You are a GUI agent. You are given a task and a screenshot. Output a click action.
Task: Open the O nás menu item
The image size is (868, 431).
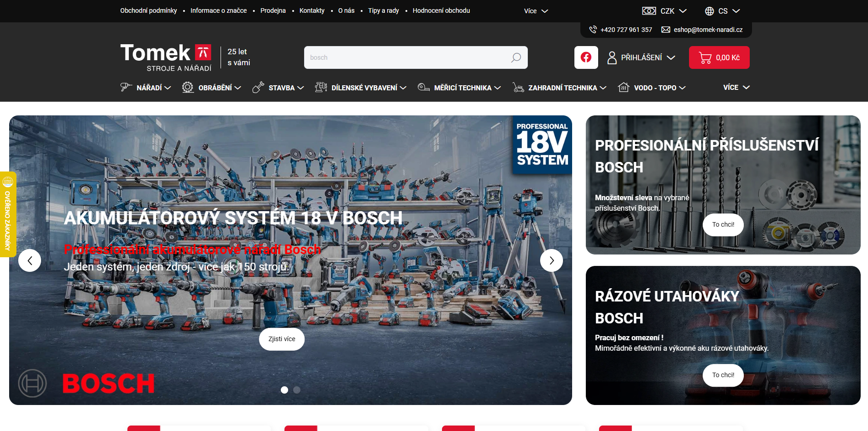[347, 10]
